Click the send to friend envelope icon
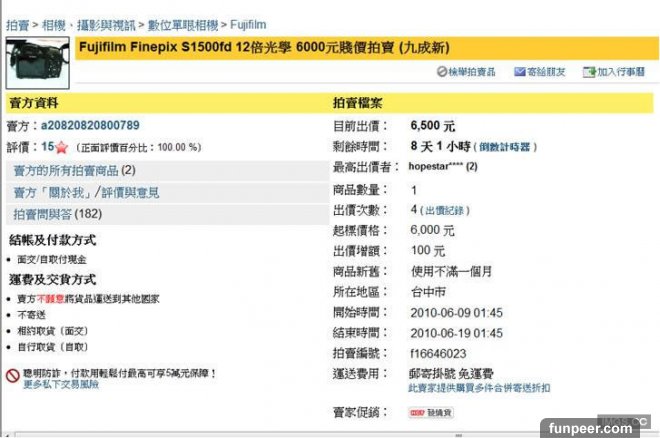 tap(519, 72)
